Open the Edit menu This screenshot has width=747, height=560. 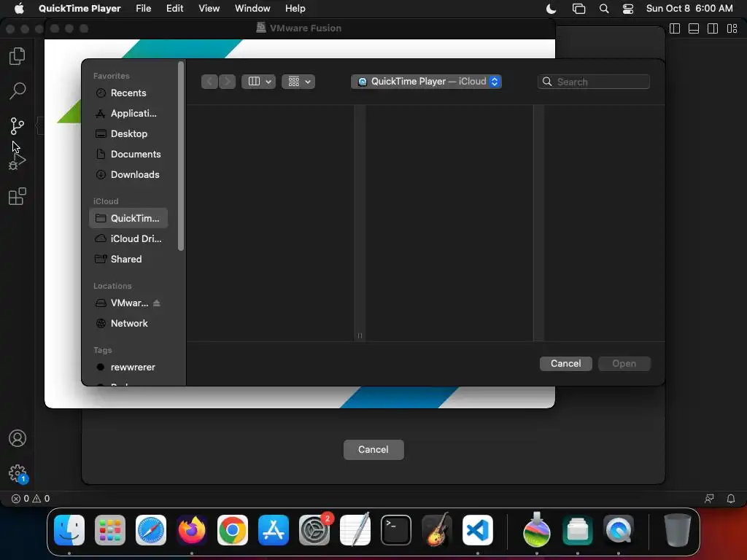pos(175,9)
